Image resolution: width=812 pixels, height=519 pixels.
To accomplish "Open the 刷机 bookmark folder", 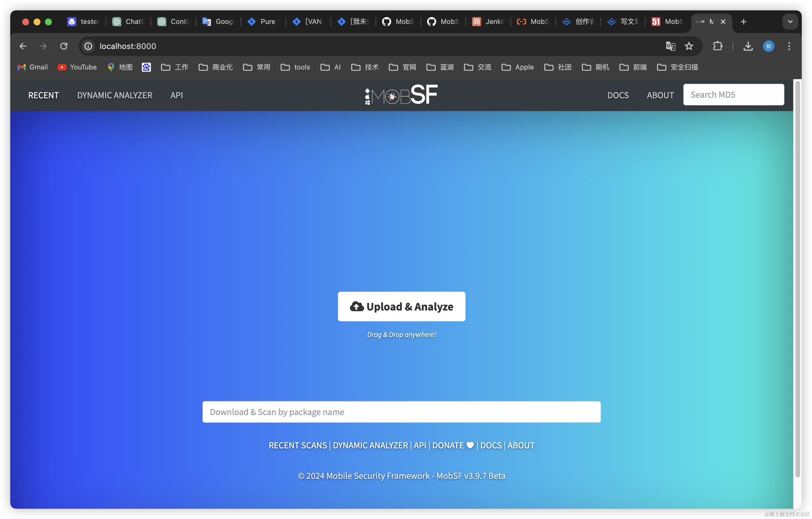I will [x=596, y=67].
